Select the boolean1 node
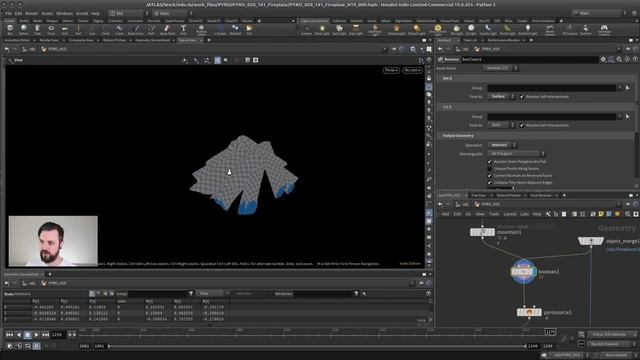The image size is (640, 360). tap(523, 271)
